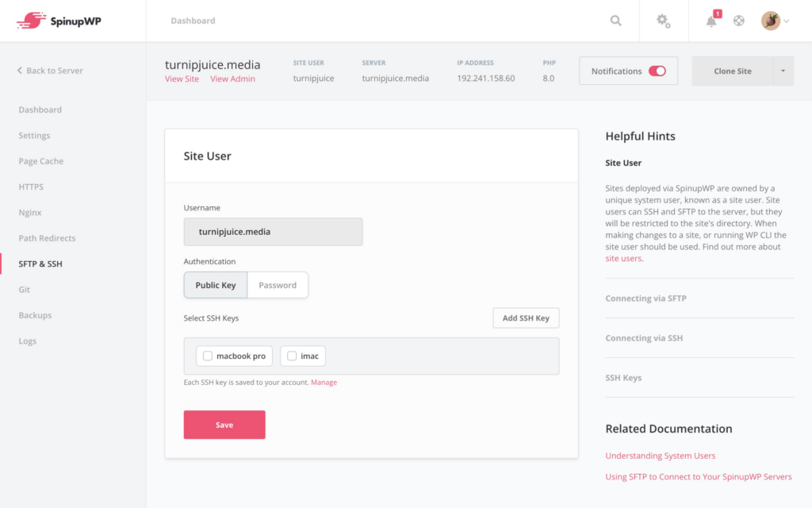Save the site user settings
The height and width of the screenshot is (508, 812).
coord(224,425)
